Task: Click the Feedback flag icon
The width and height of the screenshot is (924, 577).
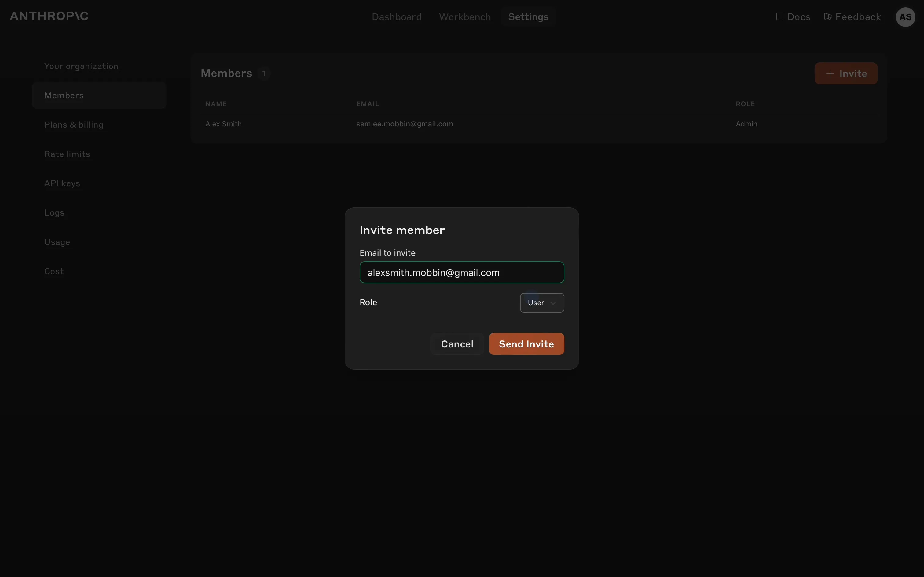Action: tap(828, 16)
